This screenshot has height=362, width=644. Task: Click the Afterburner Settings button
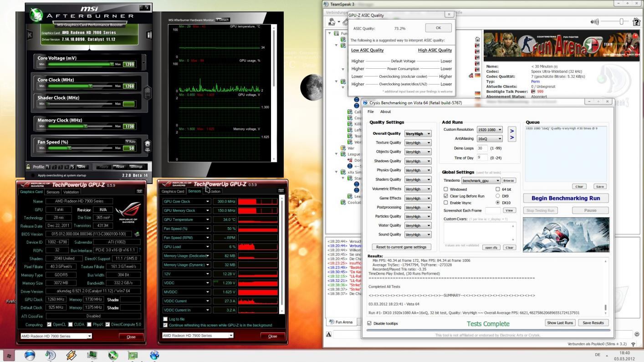(x=136, y=167)
